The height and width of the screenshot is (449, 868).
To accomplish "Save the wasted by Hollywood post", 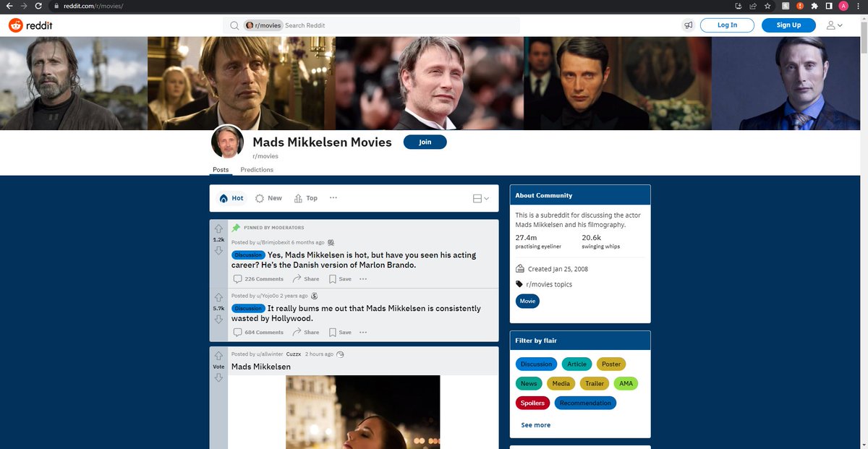I will (340, 332).
